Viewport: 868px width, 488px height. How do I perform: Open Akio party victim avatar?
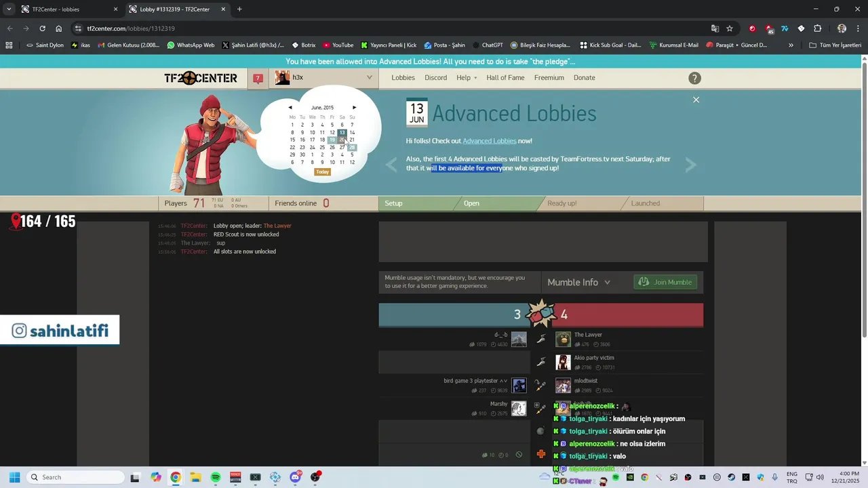pos(563,363)
